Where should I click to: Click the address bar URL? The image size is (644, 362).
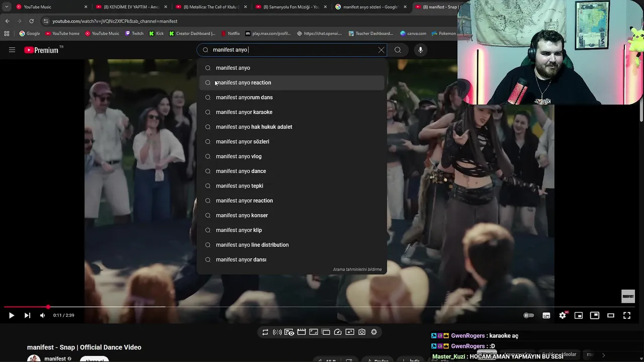pyautogui.click(x=115, y=21)
